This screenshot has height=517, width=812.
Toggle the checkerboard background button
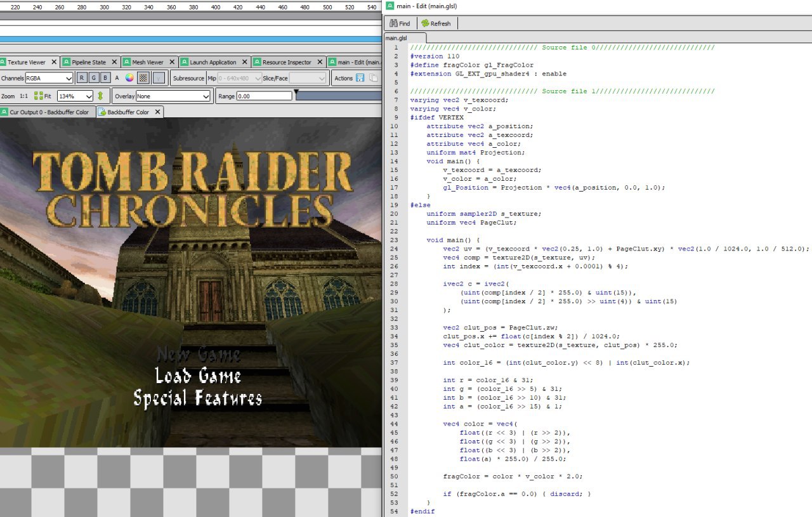click(x=144, y=78)
